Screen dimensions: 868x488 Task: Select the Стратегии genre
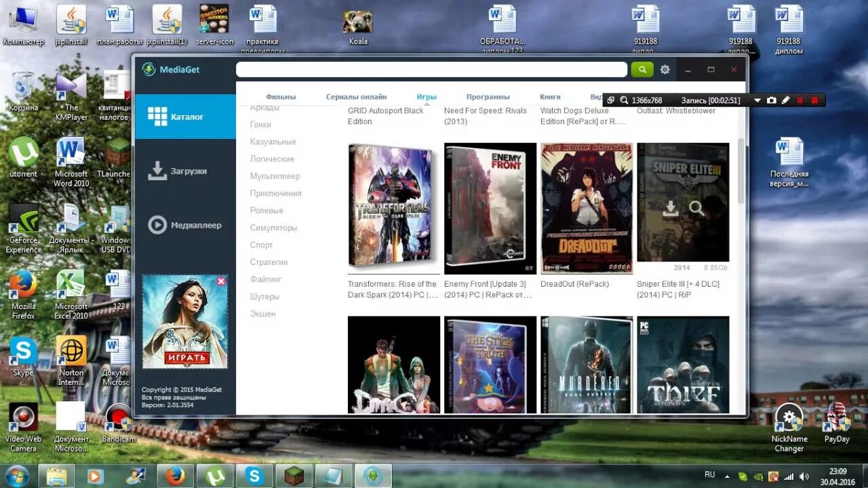tap(269, 262)
